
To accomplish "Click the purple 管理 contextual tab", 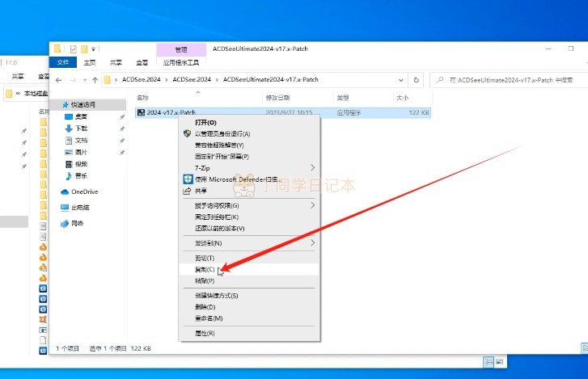I will tap(181, 49).
